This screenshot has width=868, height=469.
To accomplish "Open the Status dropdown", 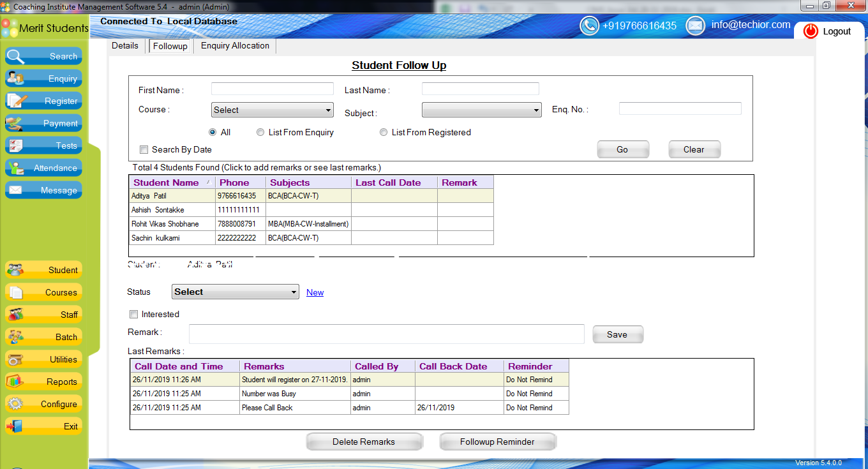I will point(236,292).
